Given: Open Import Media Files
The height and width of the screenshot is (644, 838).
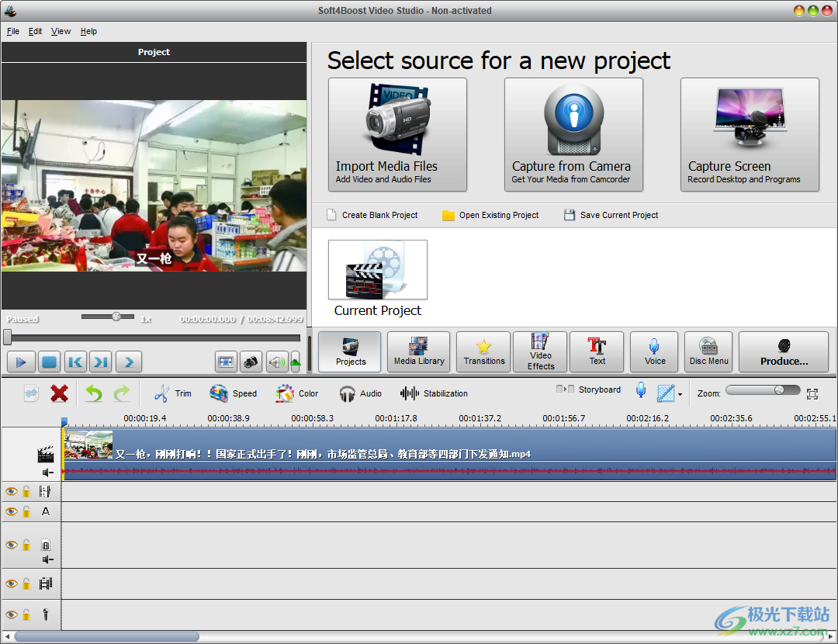Looking at the screenshot, I should 397,135.
